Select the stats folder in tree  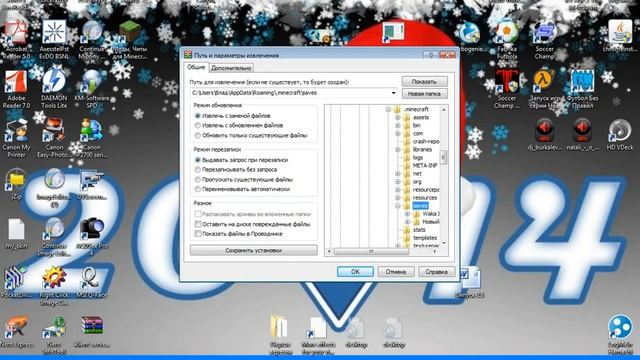click(419, 230)
